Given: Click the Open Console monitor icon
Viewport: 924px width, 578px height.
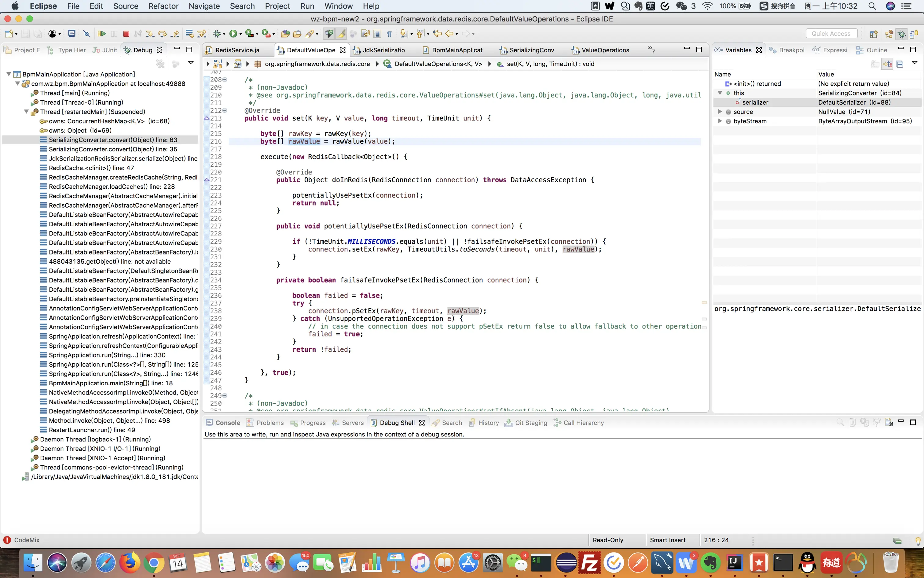Looking at the screenshot, I should coord(71,34).
